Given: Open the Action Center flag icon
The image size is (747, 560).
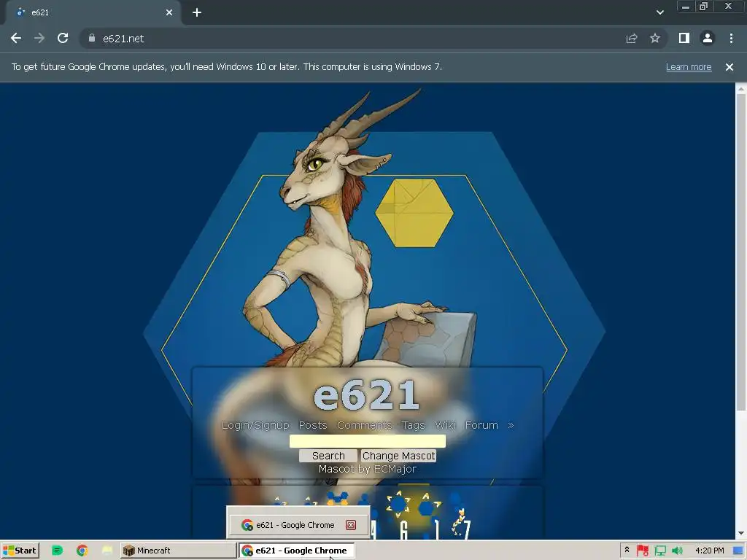Looking at the screenshot, I should coord(643,551).
